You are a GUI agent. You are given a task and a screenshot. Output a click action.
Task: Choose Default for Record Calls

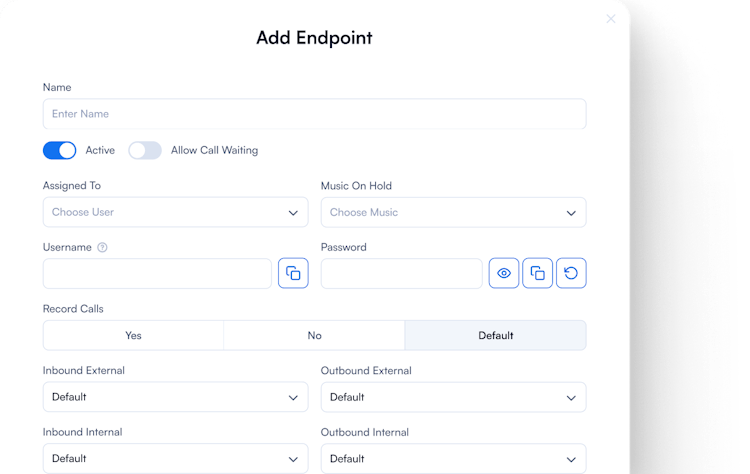[x=495, y=335]
